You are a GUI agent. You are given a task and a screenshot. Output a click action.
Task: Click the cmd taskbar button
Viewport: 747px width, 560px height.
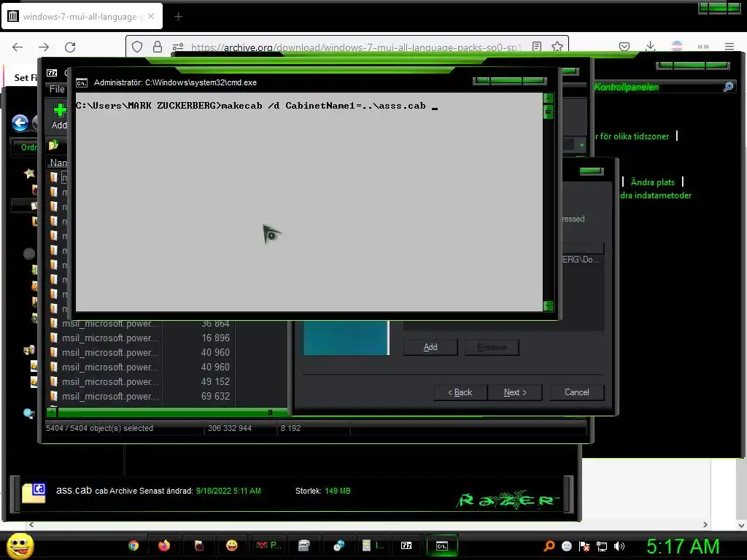[441, 545]
